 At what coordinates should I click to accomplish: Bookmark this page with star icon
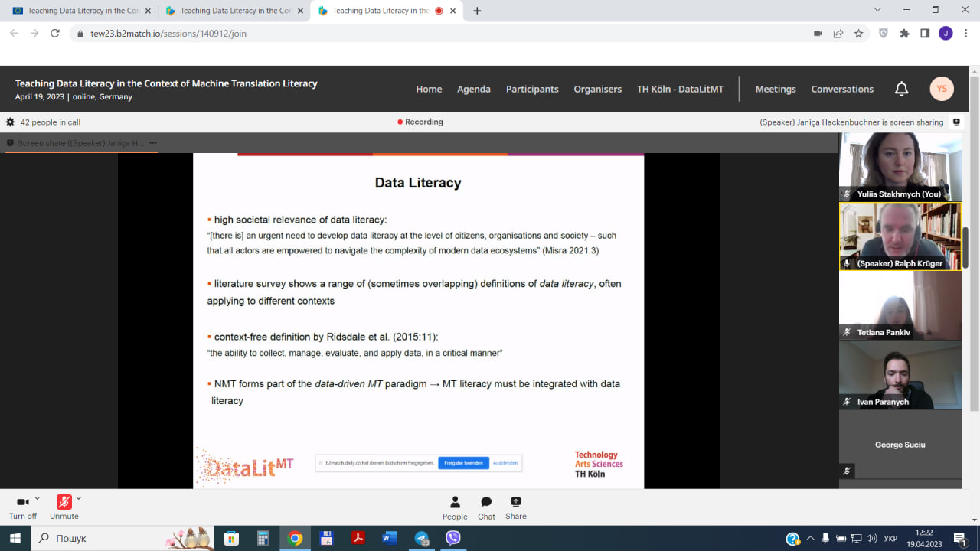click(x=859, y=34)
